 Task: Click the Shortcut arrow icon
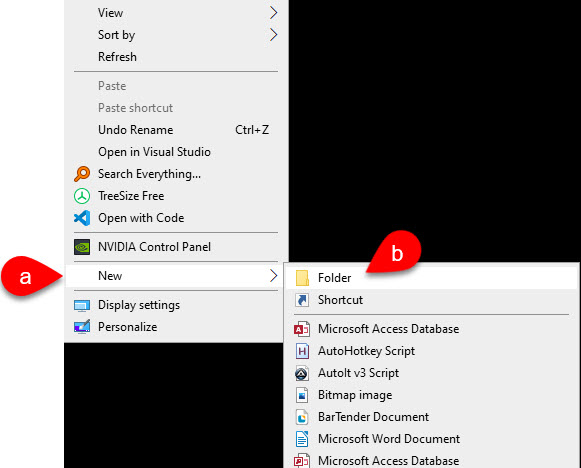click(x=302, y=300)
